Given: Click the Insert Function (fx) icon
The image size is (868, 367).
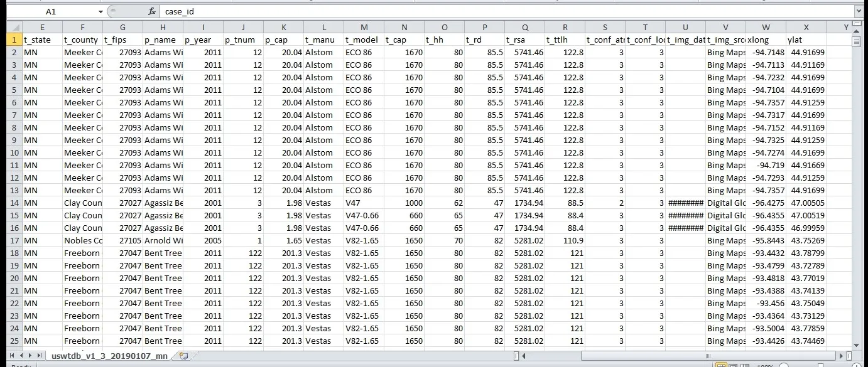Looking at the screenshot, I should (x=153, y=11).
